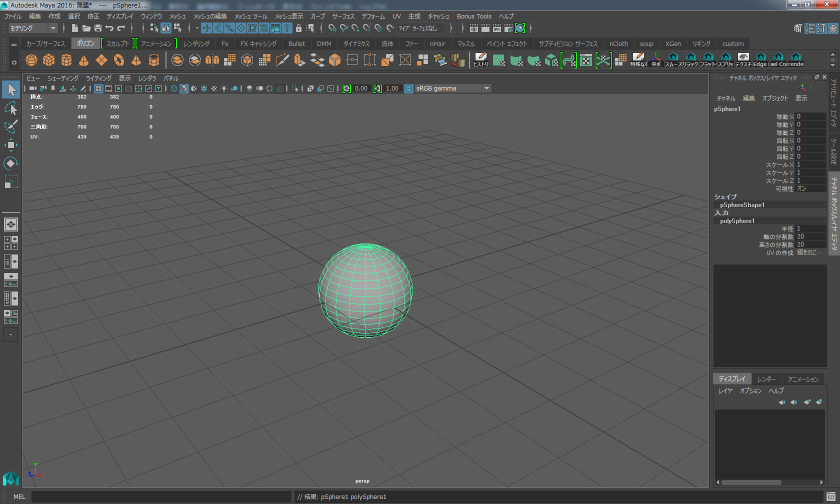The width and height of the screenshot is (840, 504).
Task: Click the gamma 1.00 value field
Action: (392, 88)
